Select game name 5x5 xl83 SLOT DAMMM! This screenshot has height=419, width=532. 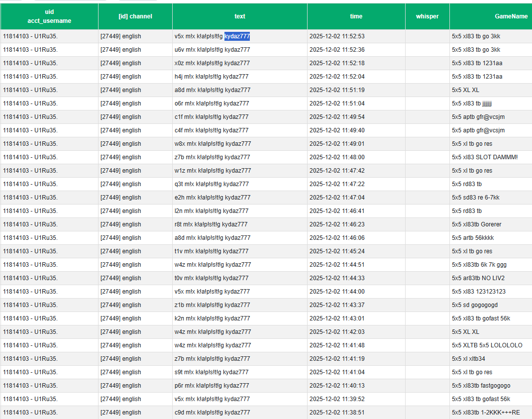pos(485,157)
